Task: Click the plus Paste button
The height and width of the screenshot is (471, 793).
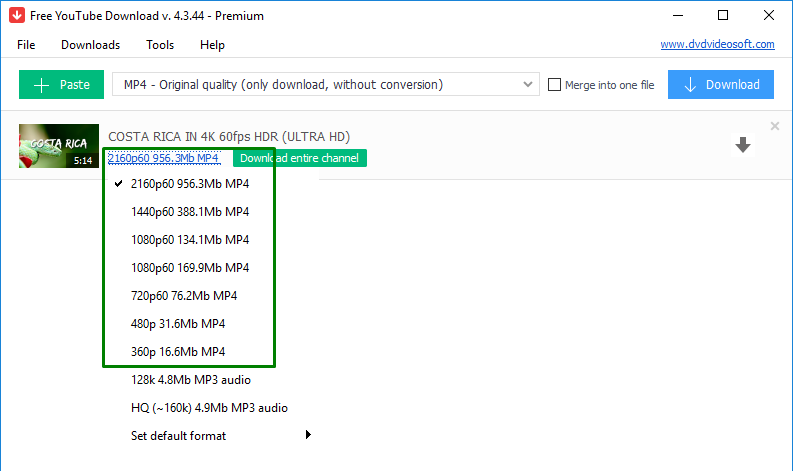Action: coord(61,84)
